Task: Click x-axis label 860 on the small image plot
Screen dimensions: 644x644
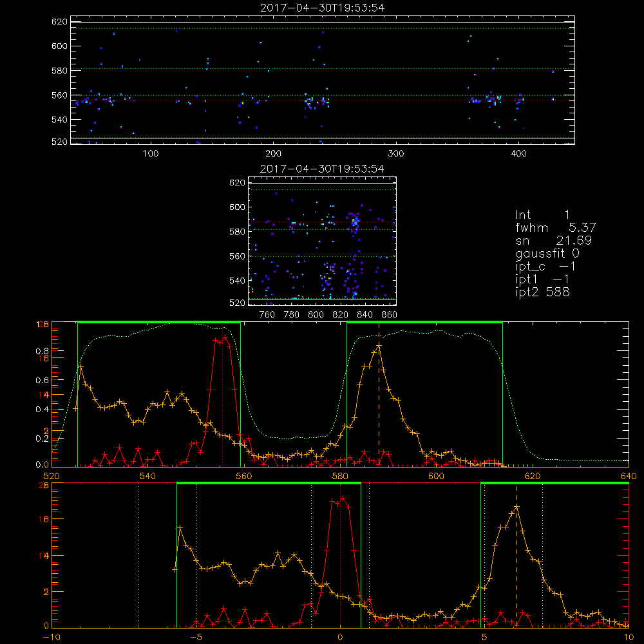Action: [x=390, y=315]
